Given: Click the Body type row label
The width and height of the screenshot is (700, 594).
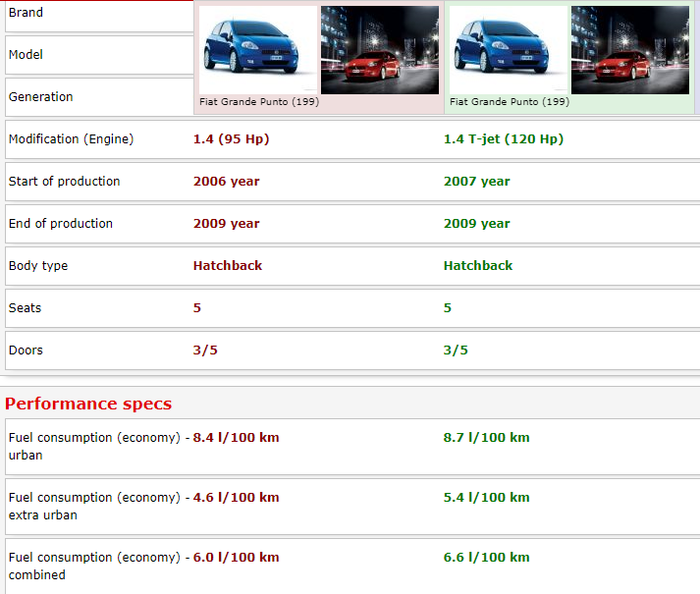Looking at the screenshot, I should 38,266.
